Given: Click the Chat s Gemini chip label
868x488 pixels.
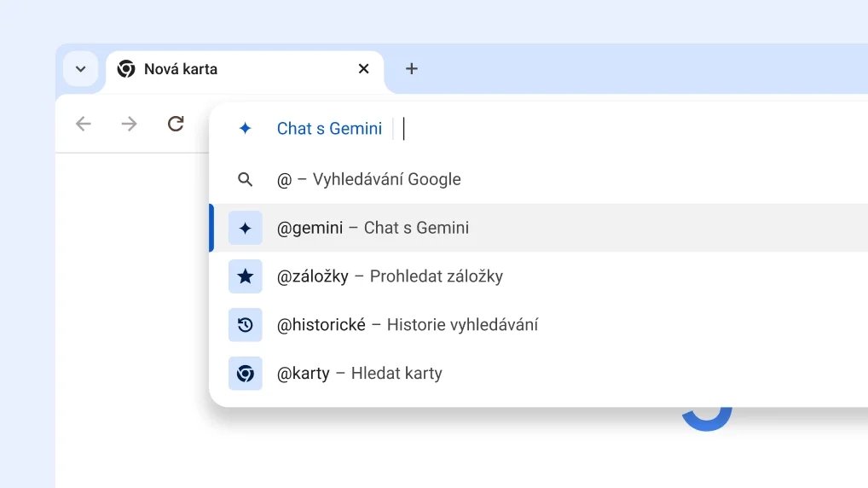Looking at the screenshot, I should coord(329,129).
